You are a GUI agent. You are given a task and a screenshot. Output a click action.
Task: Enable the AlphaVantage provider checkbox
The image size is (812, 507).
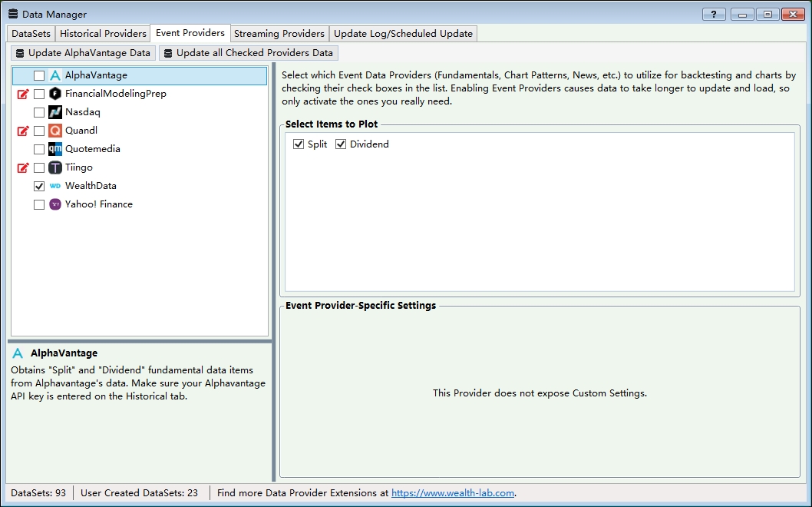tap(39, 76)
